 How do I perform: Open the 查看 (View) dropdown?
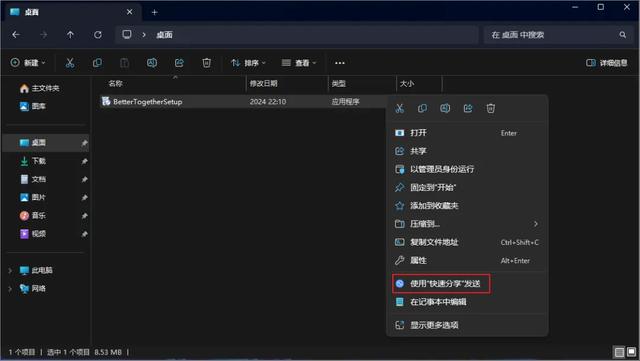coord(299,63)
